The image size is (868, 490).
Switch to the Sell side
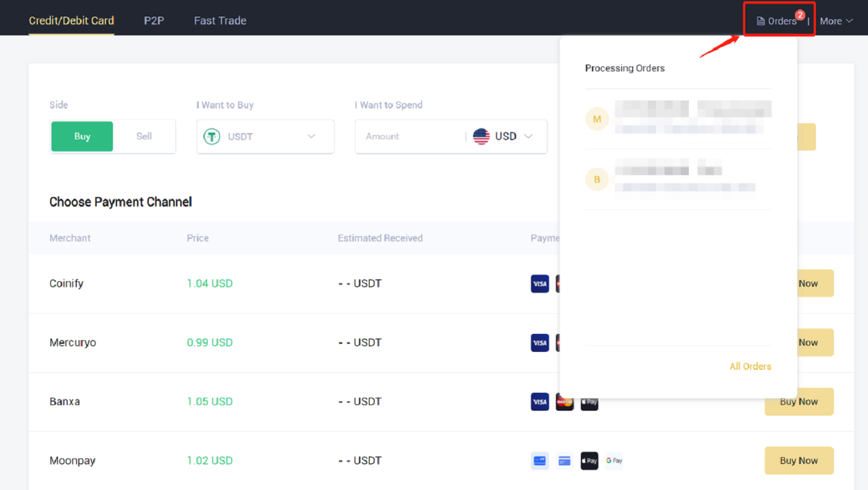pyautogui.click(x=143, y=136)
